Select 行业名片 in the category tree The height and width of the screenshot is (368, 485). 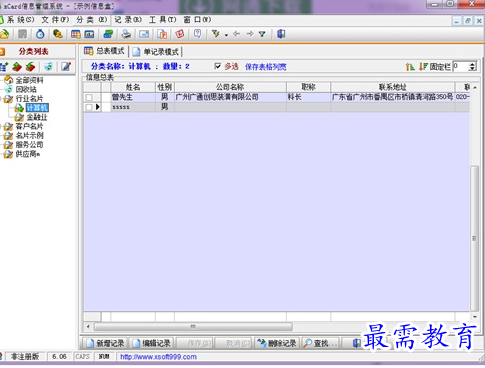click(x=29, y=99)
